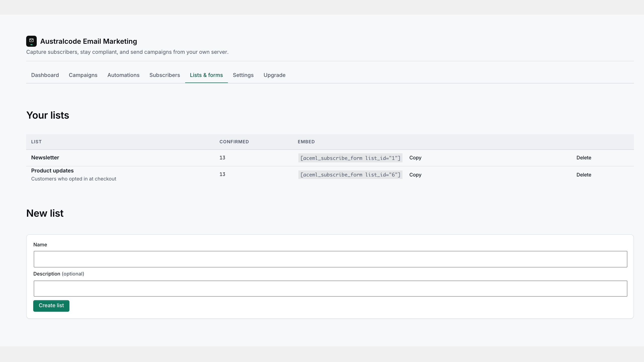Open the Dashboard tab
The height and width of the screenshot is (362, 644).
[x=45, y=75]
